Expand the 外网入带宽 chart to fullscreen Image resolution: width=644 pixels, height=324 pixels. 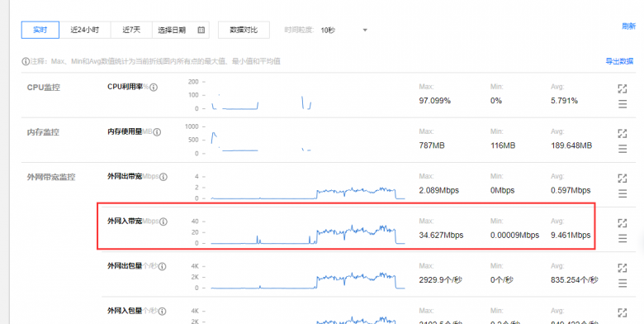[x=623, y=223]
